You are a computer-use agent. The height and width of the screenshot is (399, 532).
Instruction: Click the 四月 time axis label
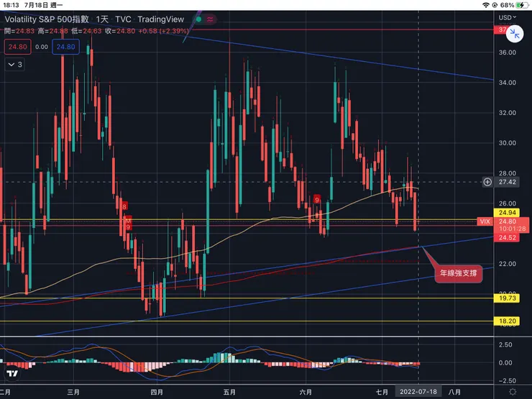point(157,393)
